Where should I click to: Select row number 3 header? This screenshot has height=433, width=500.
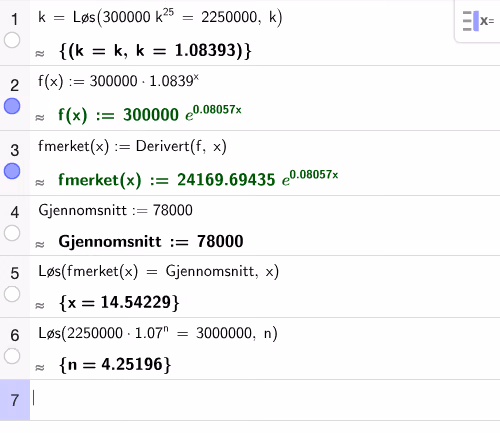coord(14,150)
